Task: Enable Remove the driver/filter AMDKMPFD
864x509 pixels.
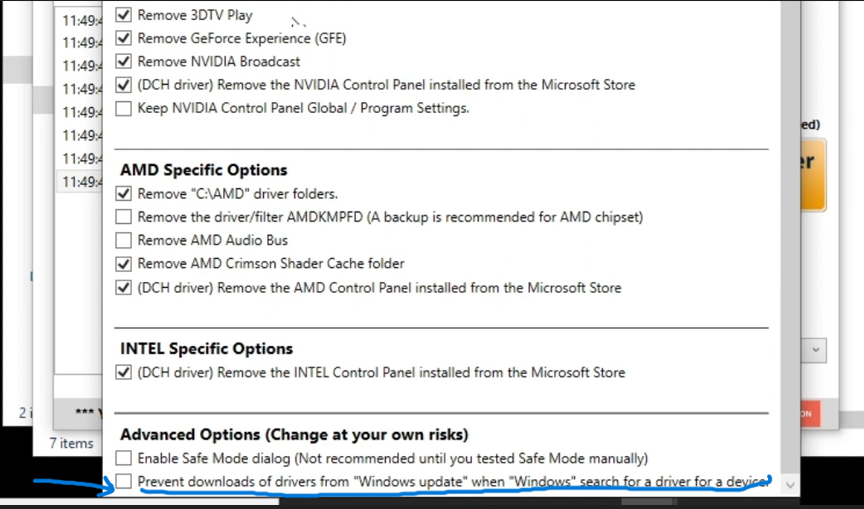Action: click(123, 217)
